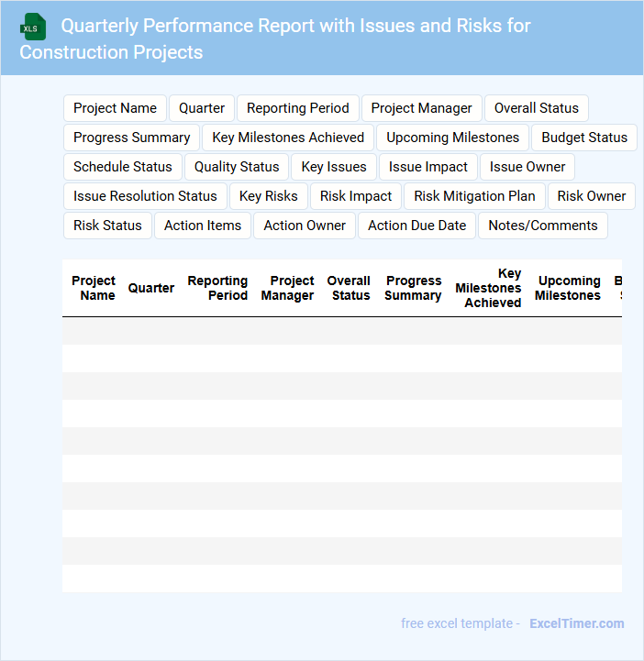Click the report title heading
This screenshot has height=661, width=644.
[x=275, y=39]
